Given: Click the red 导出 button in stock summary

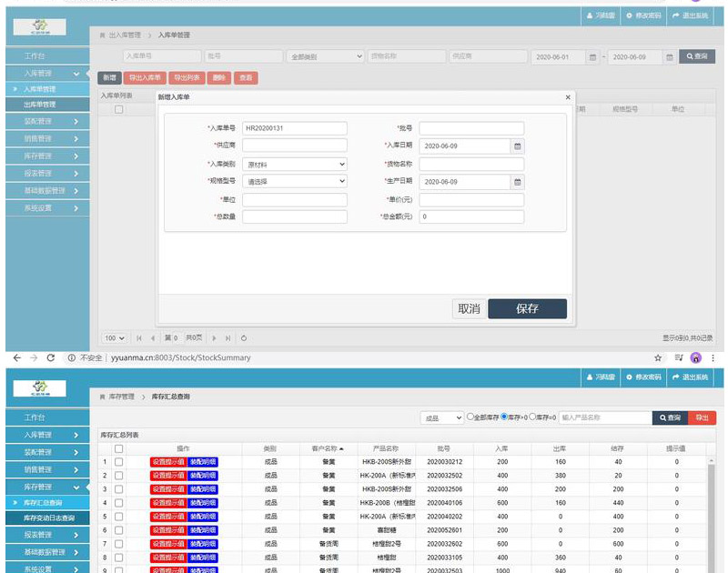Looking at the screenshot, I should coord(702,417).
